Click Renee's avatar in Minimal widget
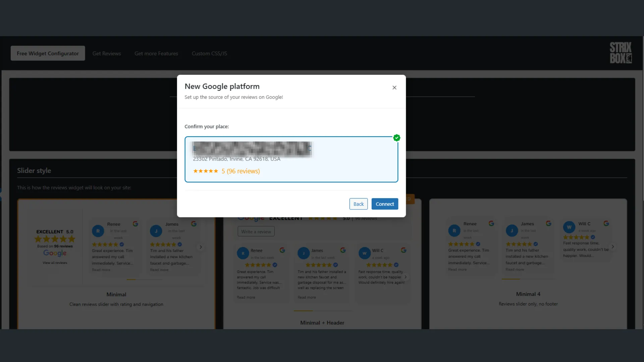This screenshot has width=644, height=362. pos(98,231)
